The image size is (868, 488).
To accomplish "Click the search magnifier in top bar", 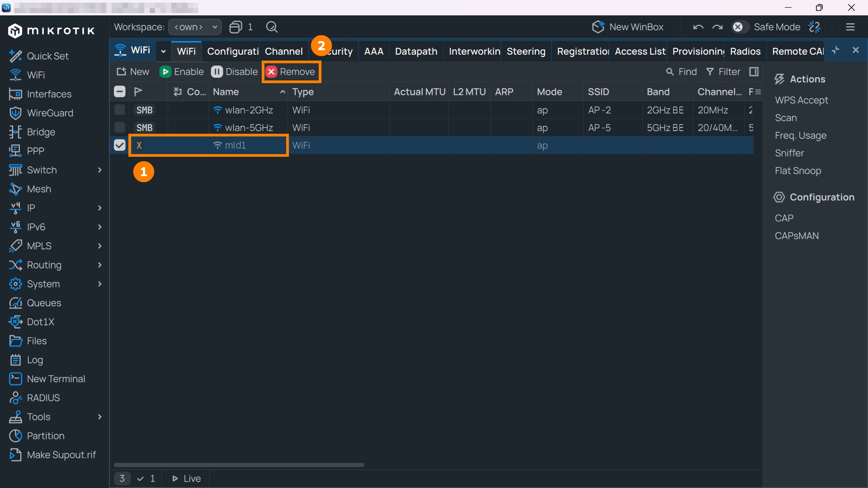I will [x=272, y=27].
